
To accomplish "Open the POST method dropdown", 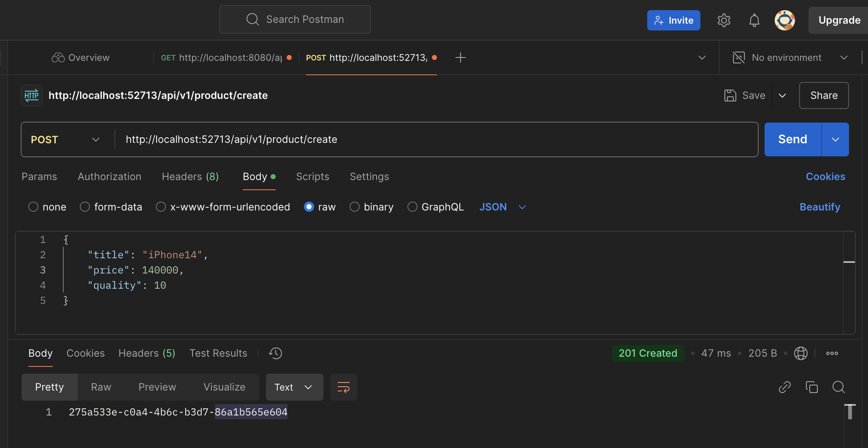I will pyautogui.click(x=65, y=139).
